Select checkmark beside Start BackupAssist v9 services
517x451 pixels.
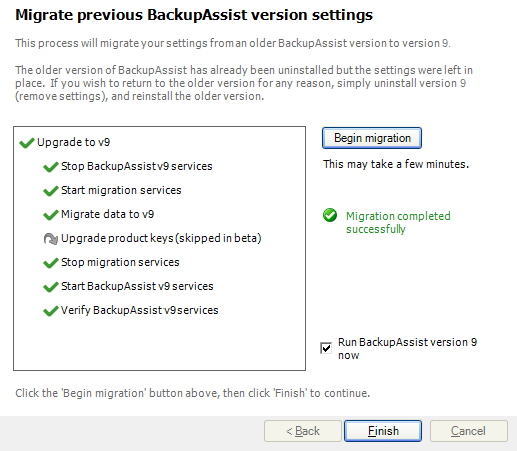[51, 287]
